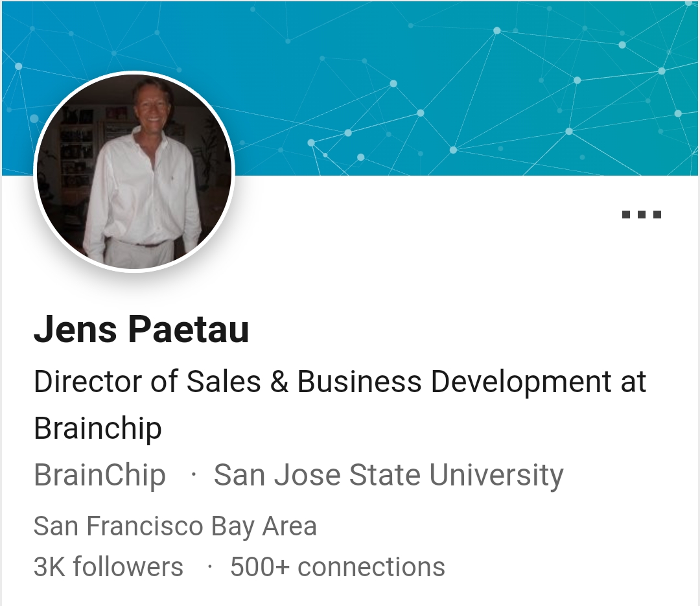The height and width of the screenshot is (606, 700).
Task: Open the 500+ connections link
Action: tap(337, 567)
